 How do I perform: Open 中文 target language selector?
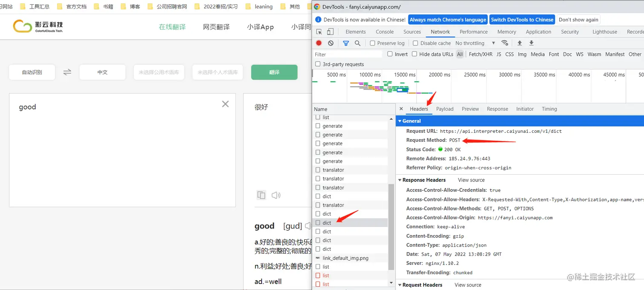[102, 72]
